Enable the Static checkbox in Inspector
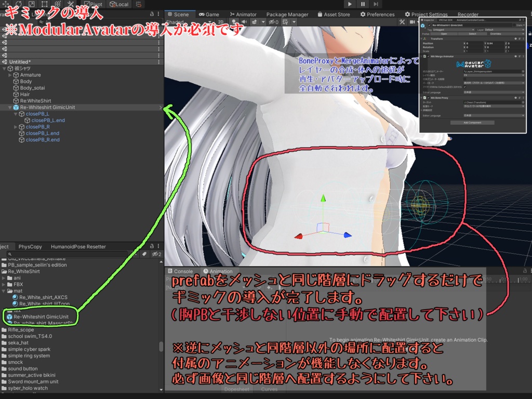 (513, 25)
